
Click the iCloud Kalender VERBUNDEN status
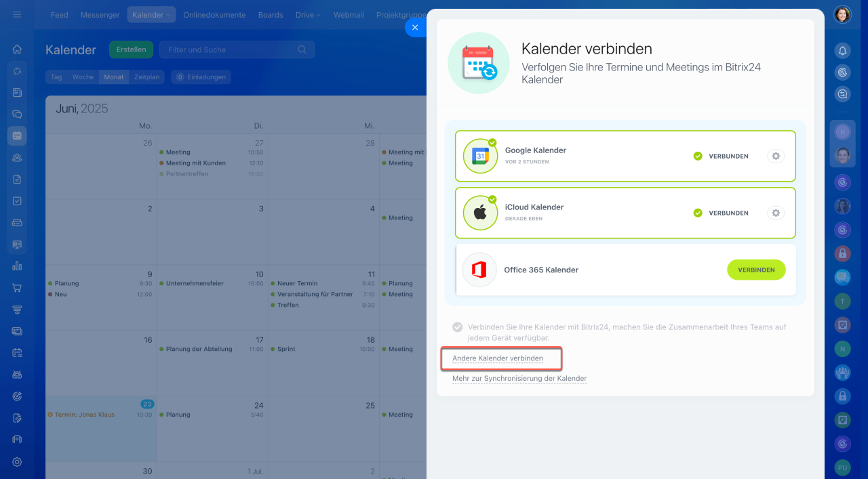pyautogui.click(x=721, y=213)
